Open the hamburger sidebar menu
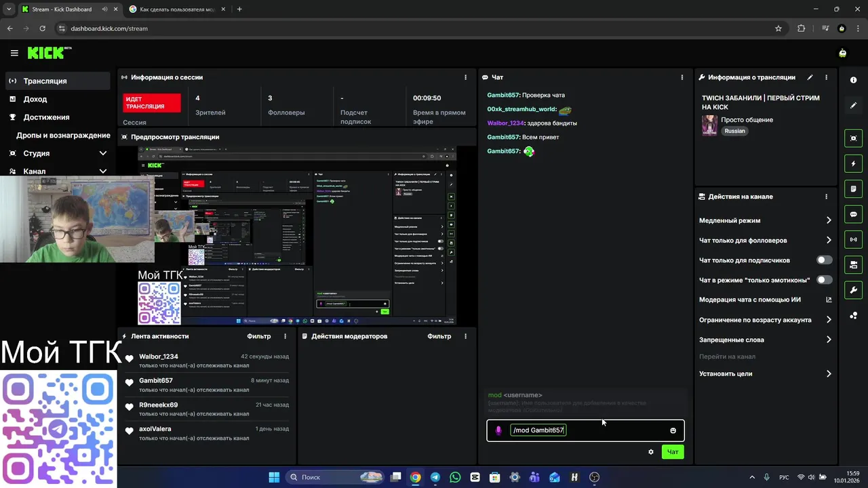868x488 pixels. click(14, 53)
